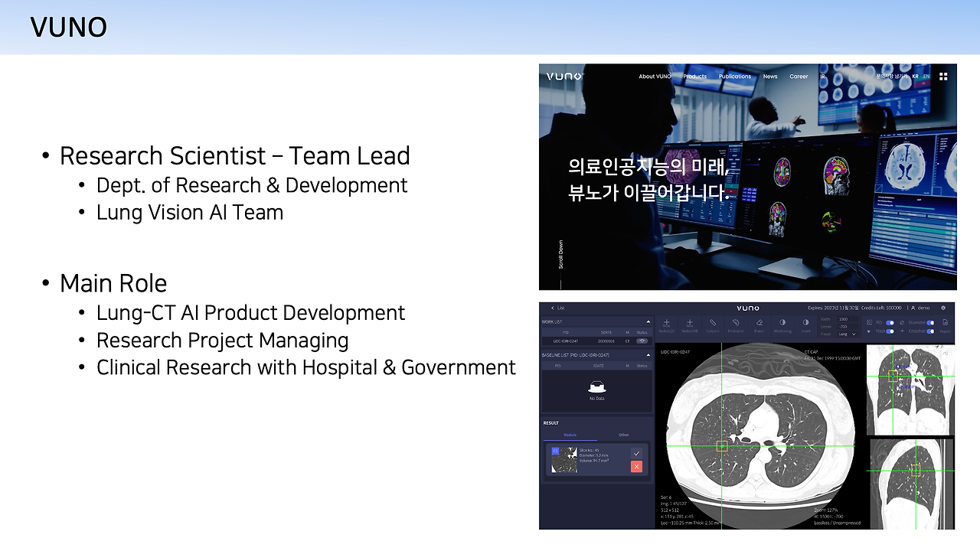Select the New Nodule(M) tool
Screen dimensions: 980x551
(x=689, y=326)
